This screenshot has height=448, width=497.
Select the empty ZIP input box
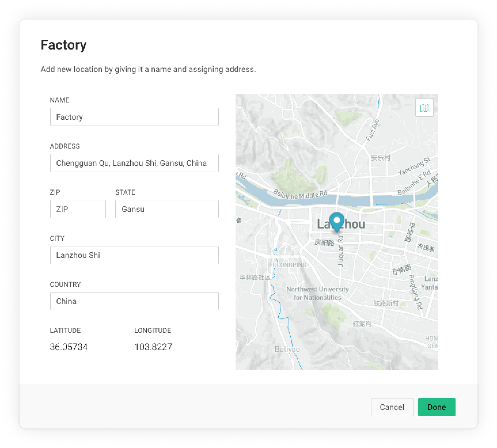[x=78, y=209]
